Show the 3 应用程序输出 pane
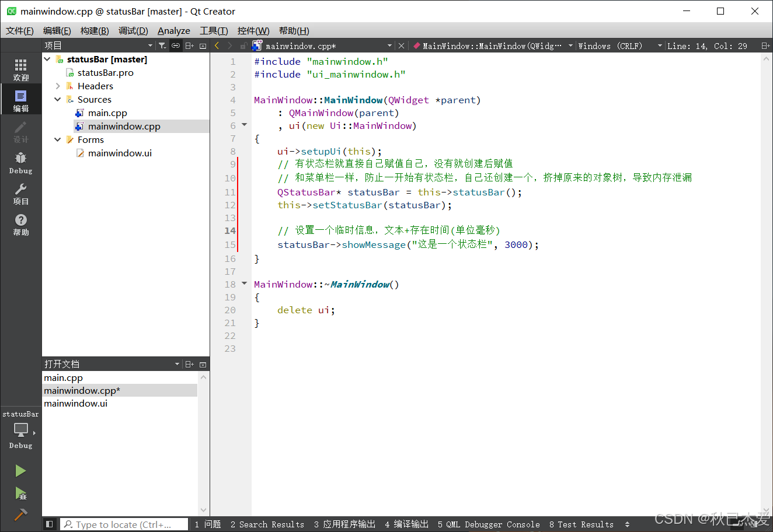 coord(344,524)
